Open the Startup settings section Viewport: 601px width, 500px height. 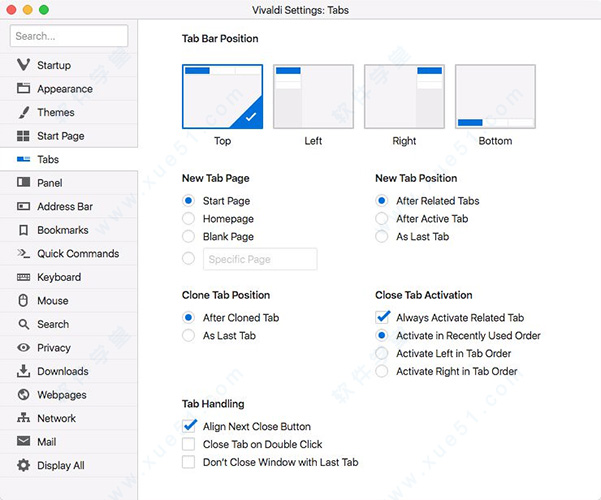(x=69, y=65)
